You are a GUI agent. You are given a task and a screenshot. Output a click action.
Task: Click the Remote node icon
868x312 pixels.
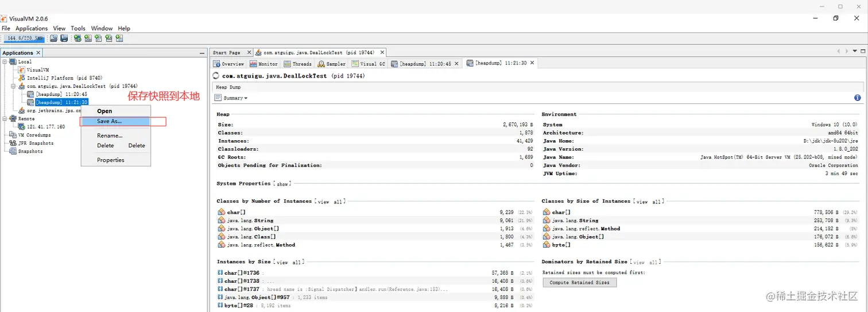13,118
